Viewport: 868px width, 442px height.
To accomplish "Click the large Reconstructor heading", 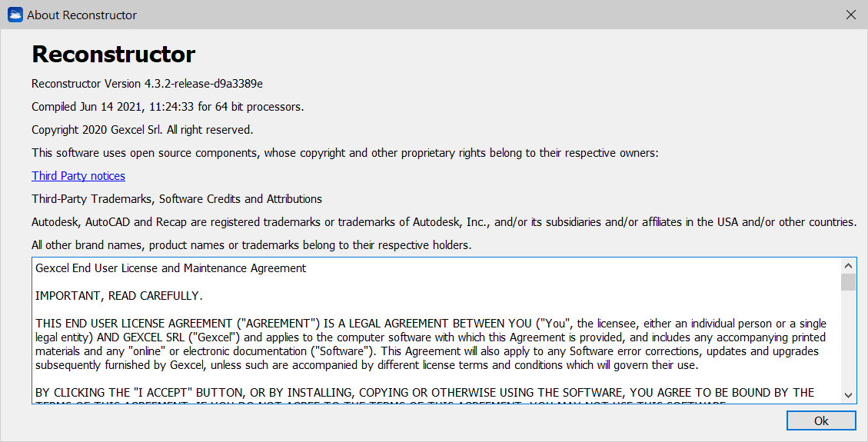I will coord(113,55).
